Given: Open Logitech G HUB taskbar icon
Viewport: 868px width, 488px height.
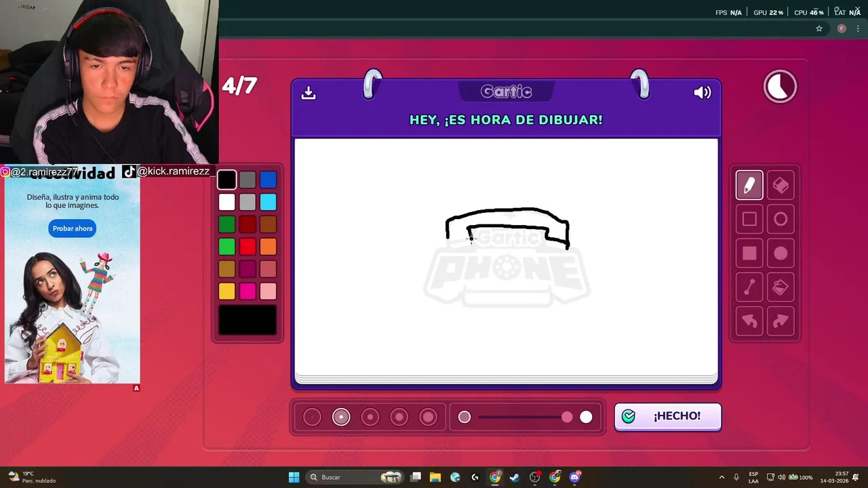Looking at the screenshot, I should click(475, 477).
